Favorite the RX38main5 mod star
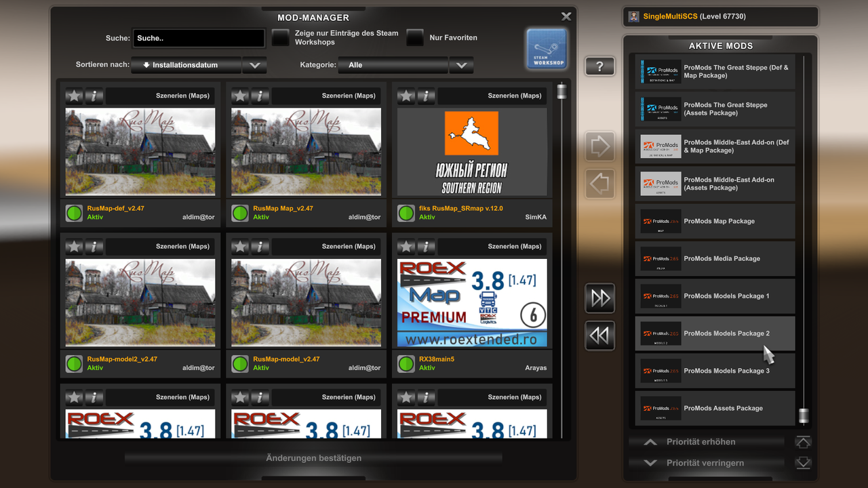The height and width of the screenshot is (488, 868). pyautogui.click(x=406, y=246)
